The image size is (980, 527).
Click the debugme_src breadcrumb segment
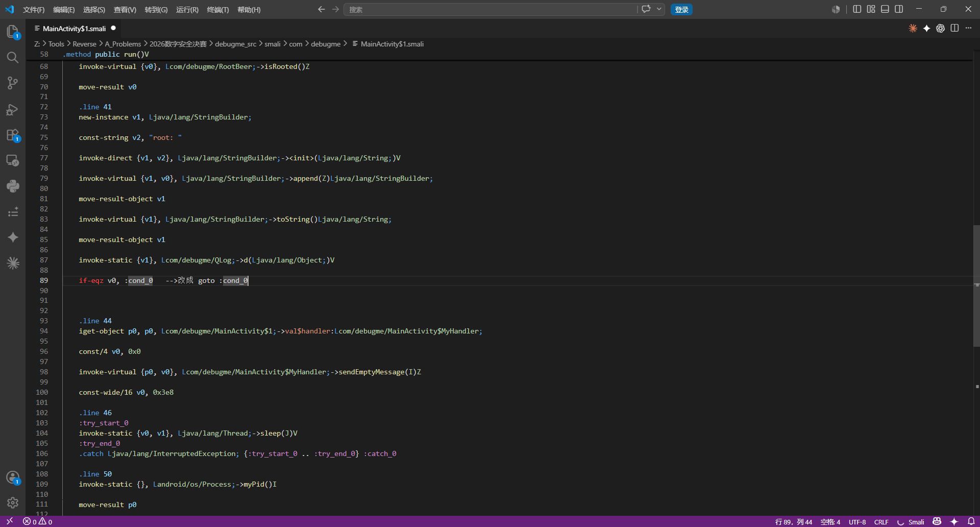pos(235,44)
